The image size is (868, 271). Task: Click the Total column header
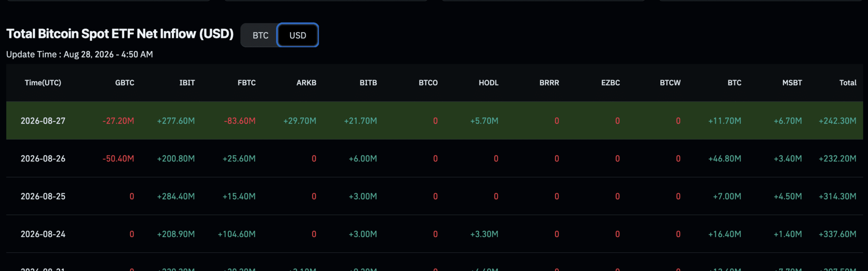point(848,83)
